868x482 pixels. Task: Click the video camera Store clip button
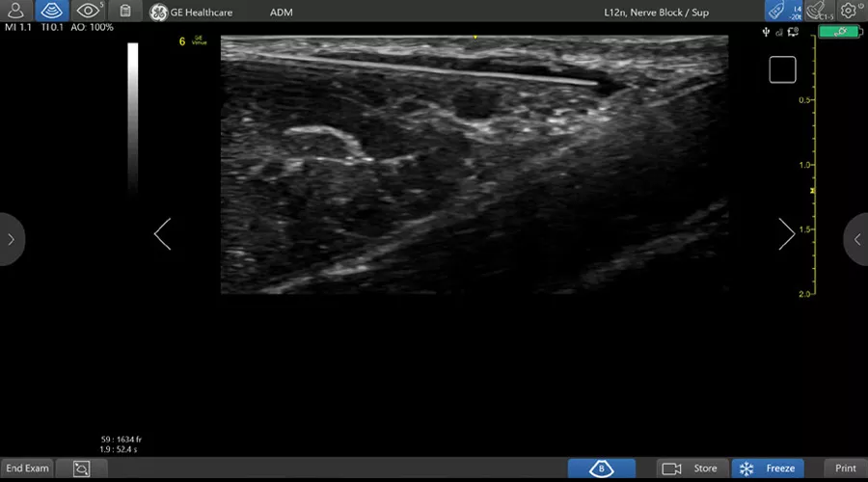671,469
